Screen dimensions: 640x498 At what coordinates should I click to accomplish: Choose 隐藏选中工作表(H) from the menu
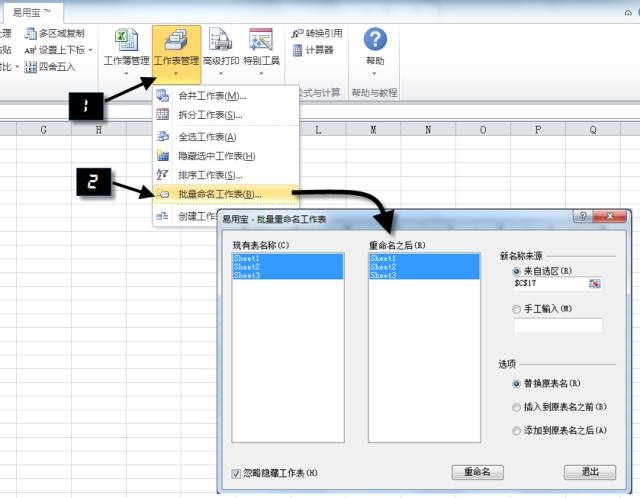[x=226, y=156]
